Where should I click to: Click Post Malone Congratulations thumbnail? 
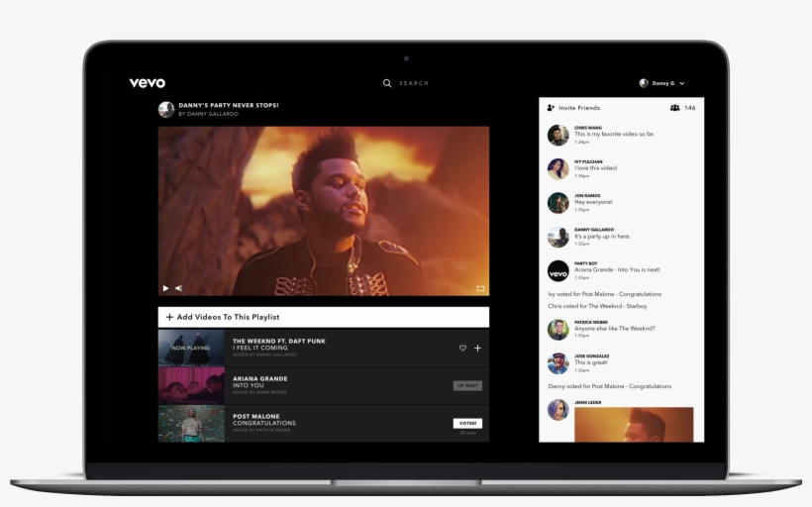[191, 424]
